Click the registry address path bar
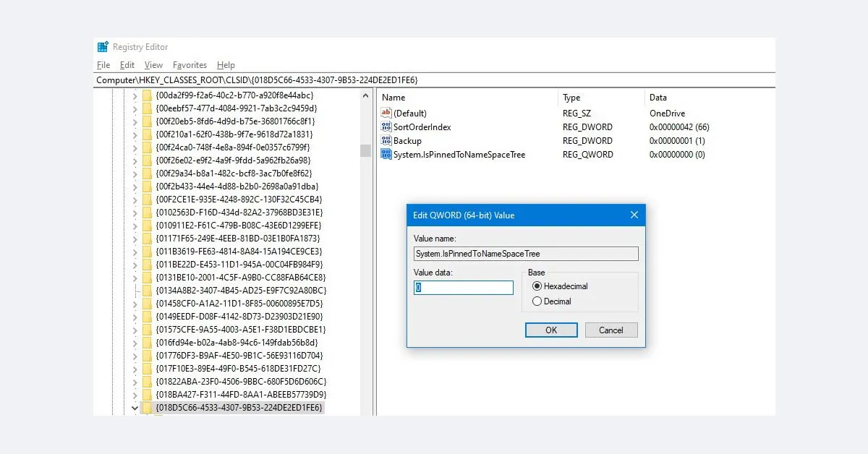Viewport: 868px width, 454px height. tap(434, 80)
